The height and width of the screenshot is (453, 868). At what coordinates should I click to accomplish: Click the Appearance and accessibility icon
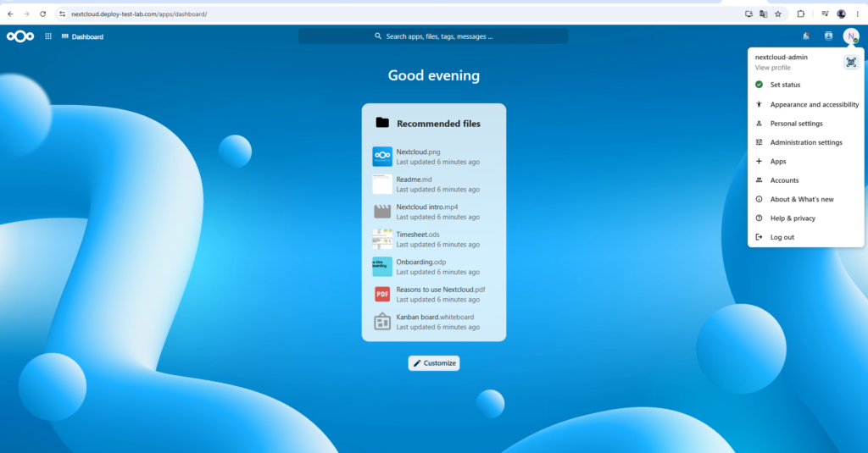tap(759, 104)
